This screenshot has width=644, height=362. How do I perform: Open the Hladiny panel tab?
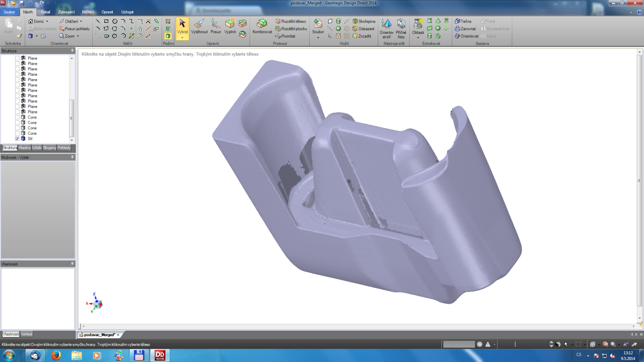tap(25, 148)
